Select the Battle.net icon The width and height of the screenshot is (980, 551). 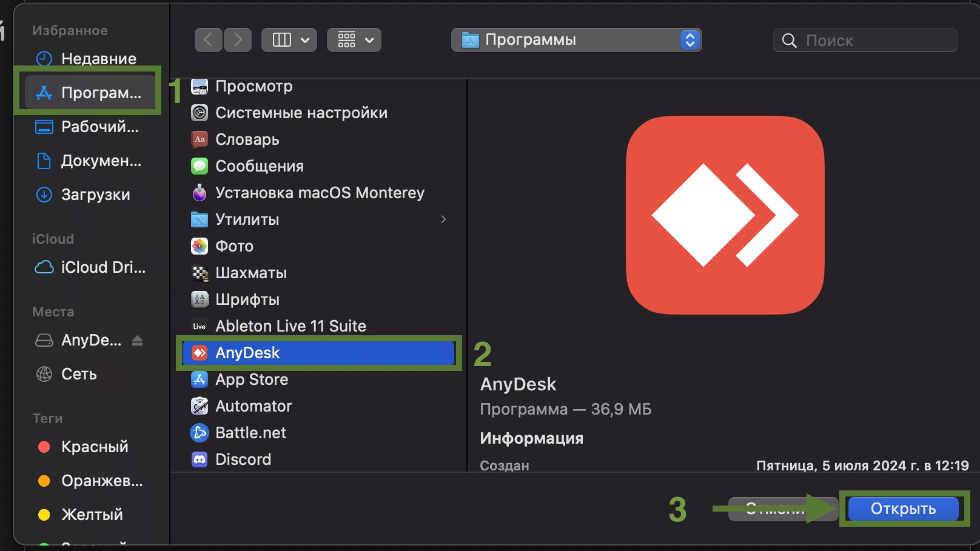(200, 433)
